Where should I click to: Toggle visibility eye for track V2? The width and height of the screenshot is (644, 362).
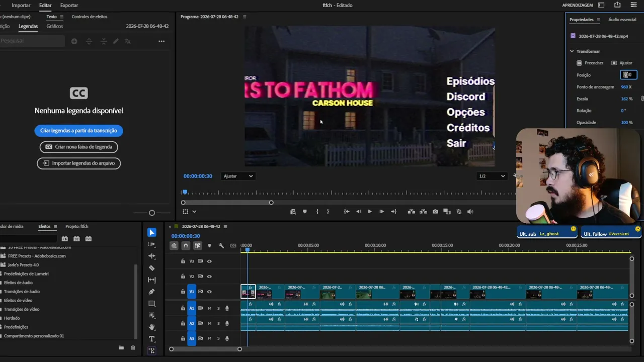[x=209, y=277]
